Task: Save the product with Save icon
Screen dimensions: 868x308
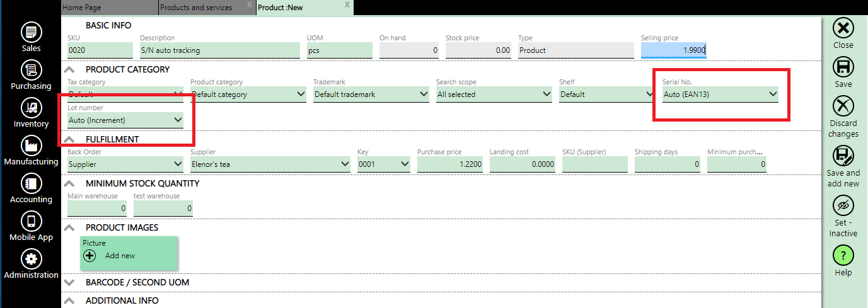Action: (x=843, y=67)
